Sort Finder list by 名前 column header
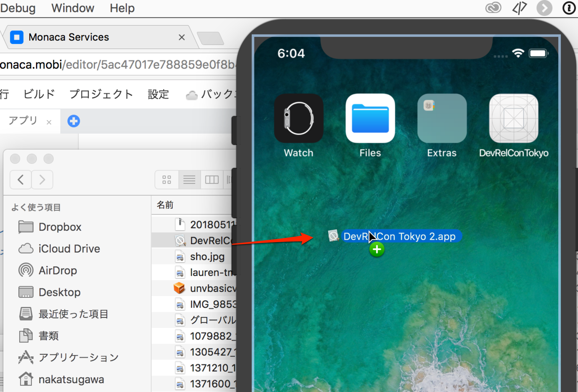The image size is (578, 392). point(165,205)
